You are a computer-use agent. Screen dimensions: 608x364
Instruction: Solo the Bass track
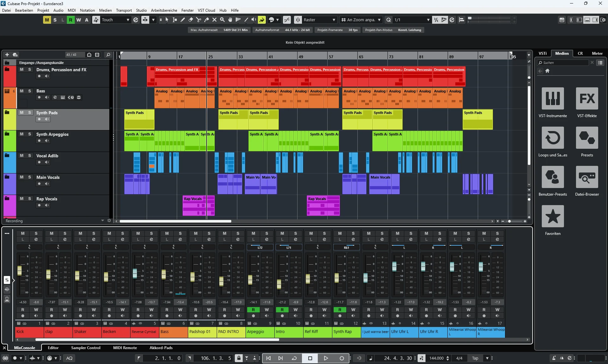click(29, 91)
